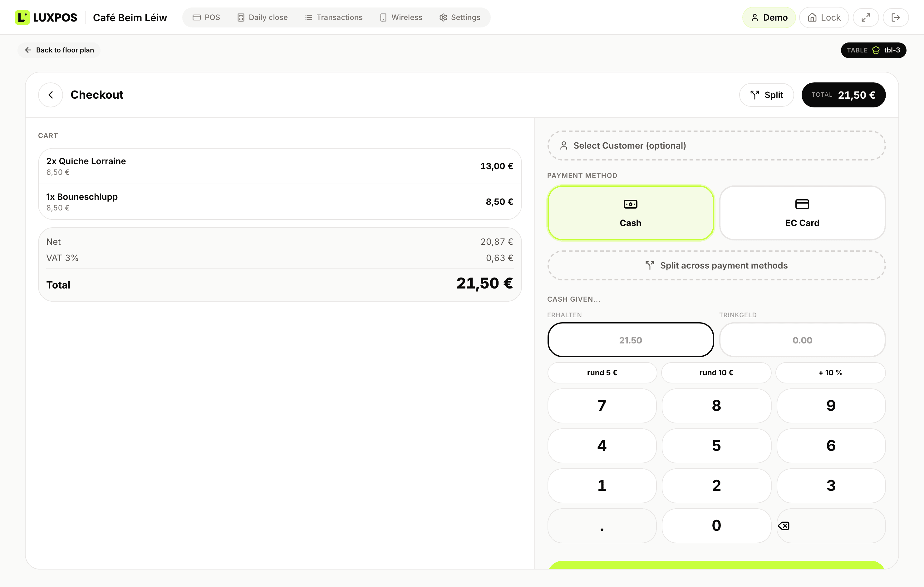Tap keypad digit 9
Image resolution: width=924 pixels, height=587 pixels.
831,406
